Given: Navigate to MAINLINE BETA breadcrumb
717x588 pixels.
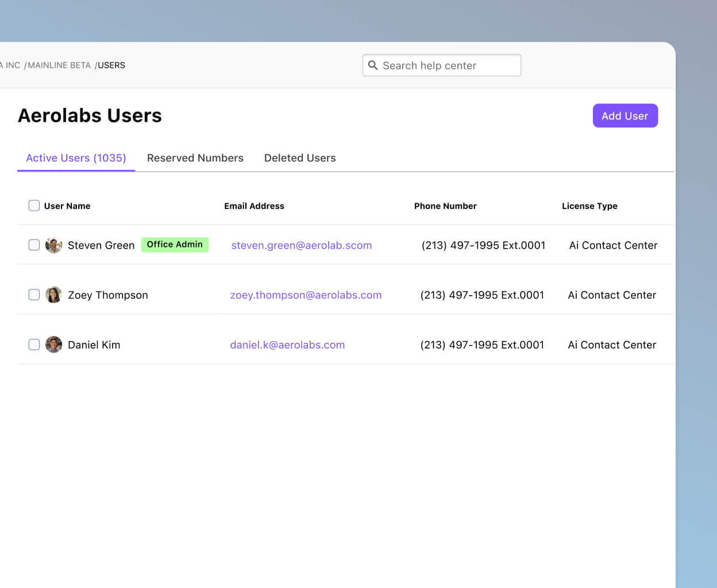Looking at the screenshot, I should click(x=58, y=65).
